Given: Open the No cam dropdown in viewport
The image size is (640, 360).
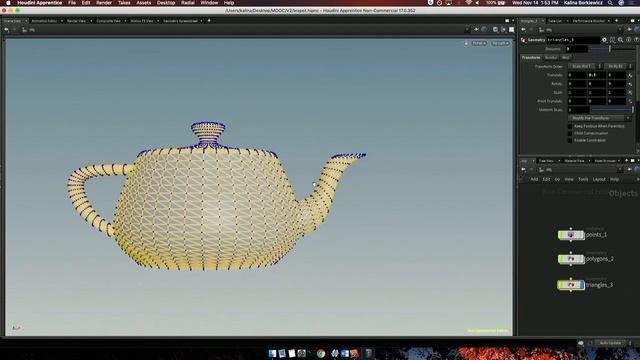Looking at the screenshot, I should pyautogui.click(x=500, y=43).
